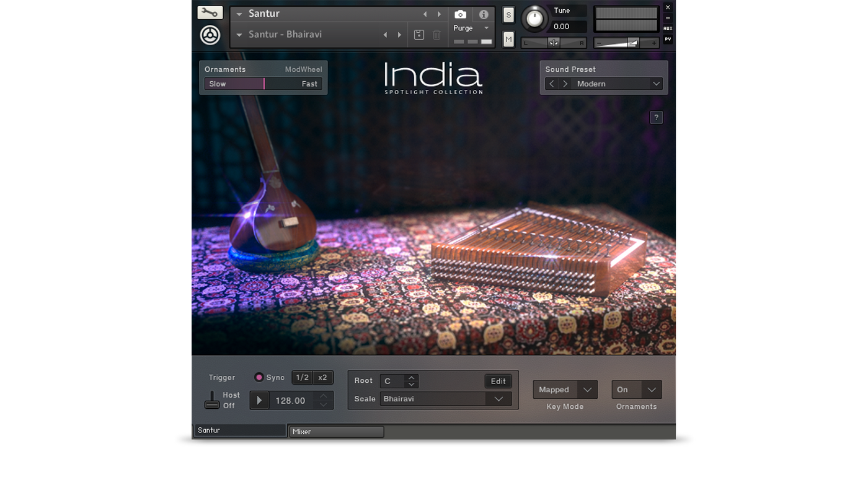868x498 pixels.
Task: Click the pan slider between L and R
Action: tap(554, 43)
